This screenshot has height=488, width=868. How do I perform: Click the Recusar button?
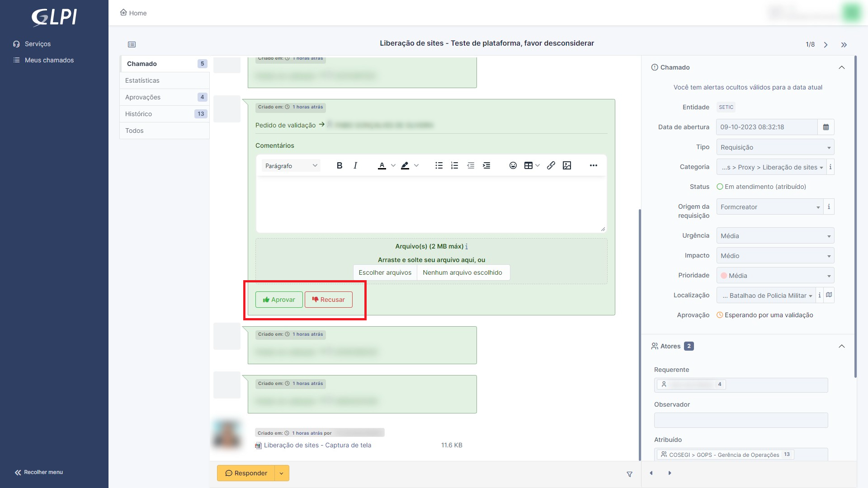(x=328, y=299)
